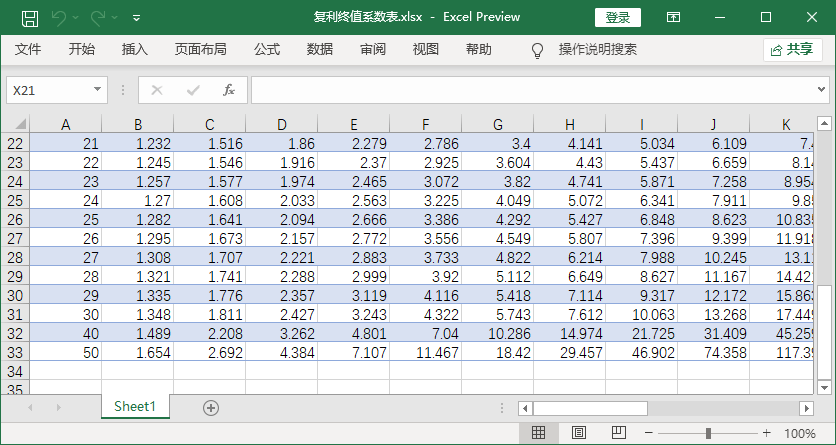Select the Sheet1 worksheet tab
The width and height of the screenshot is (836, 445).
coord(135,406)
